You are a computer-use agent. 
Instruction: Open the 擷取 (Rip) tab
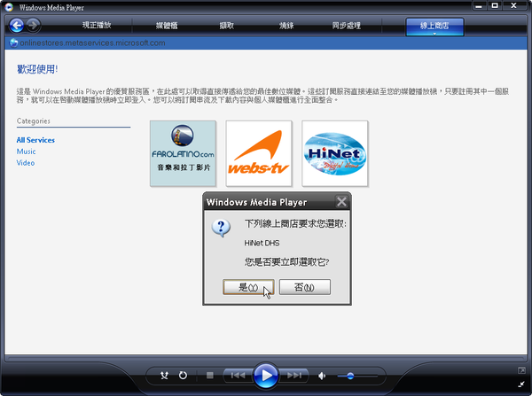[227, 26]
